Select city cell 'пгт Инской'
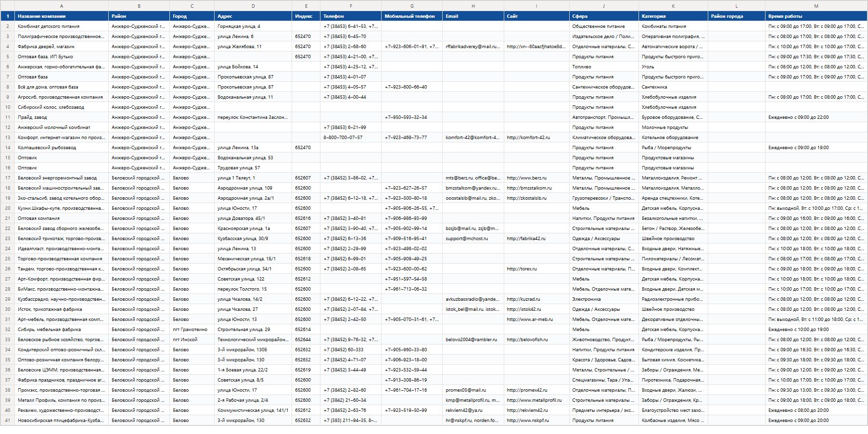This screenshot has height=434, width=868. tap(192, 340)
